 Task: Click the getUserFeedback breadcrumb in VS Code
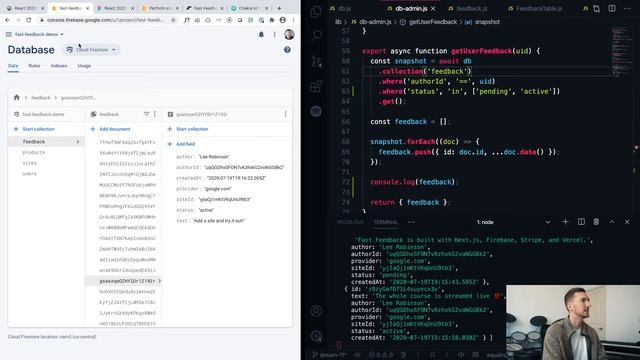pos(429,22)
